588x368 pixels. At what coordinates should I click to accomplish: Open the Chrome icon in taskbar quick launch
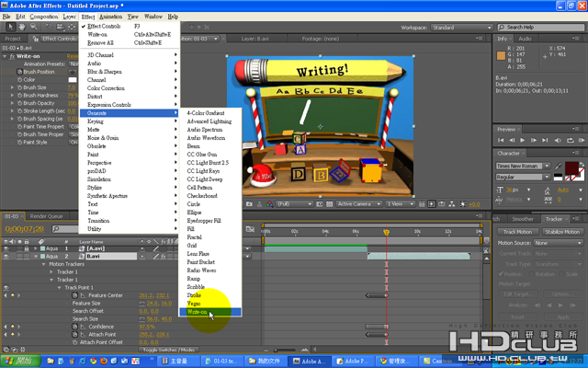93,362
